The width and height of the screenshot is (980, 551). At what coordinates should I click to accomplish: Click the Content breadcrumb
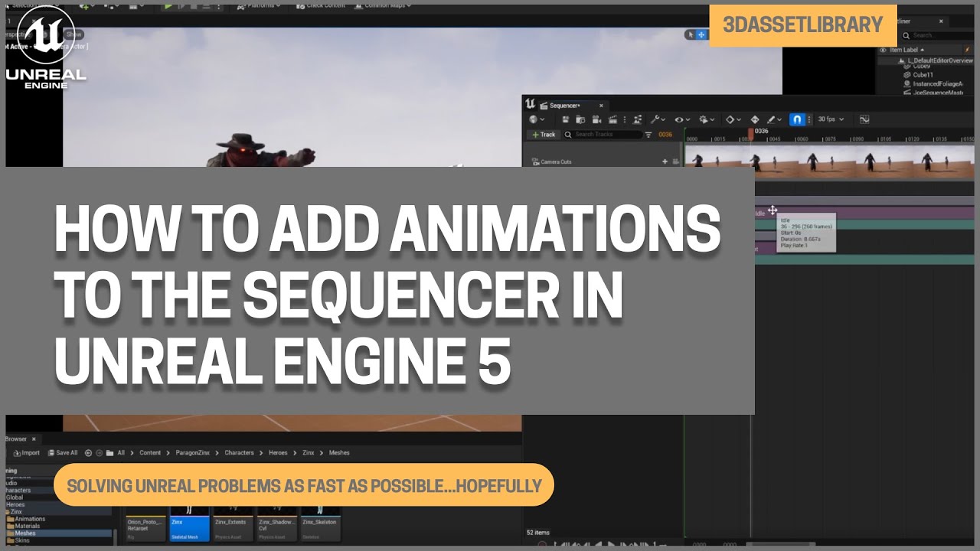pos(150,453)
